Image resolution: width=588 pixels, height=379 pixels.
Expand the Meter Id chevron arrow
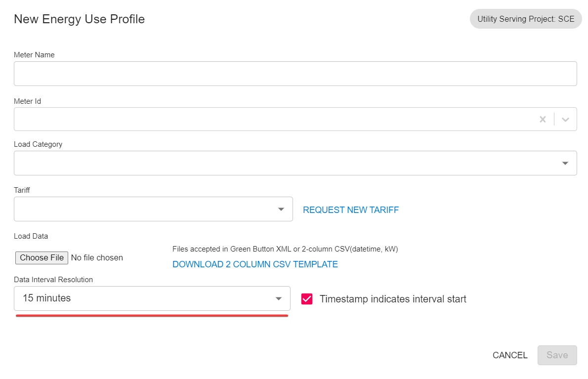[566, 119]
